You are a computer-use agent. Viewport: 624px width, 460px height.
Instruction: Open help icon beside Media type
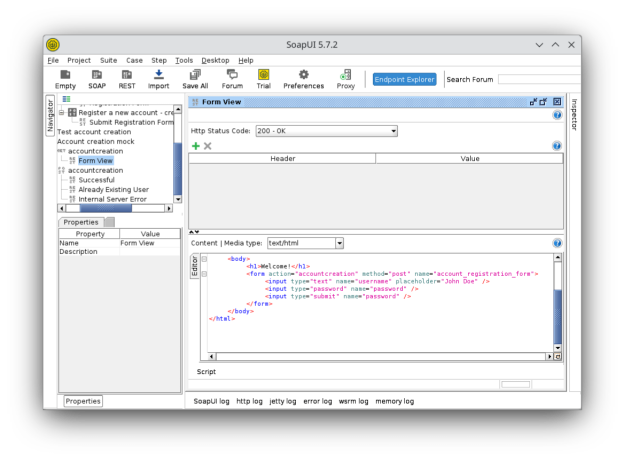click(557, 243)
